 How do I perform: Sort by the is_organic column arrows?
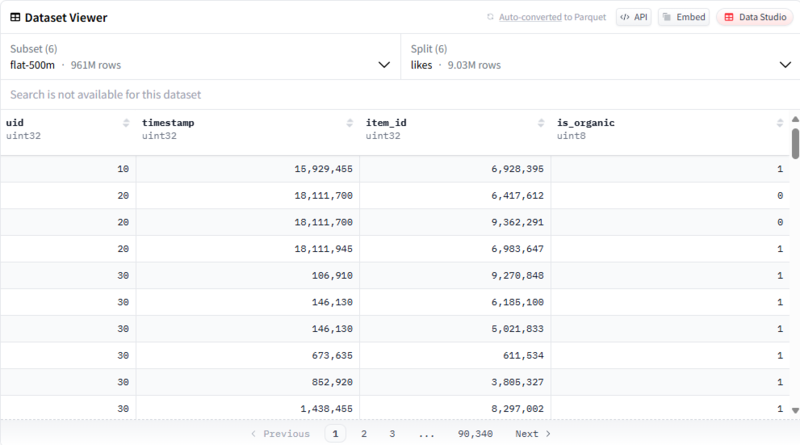780,123
